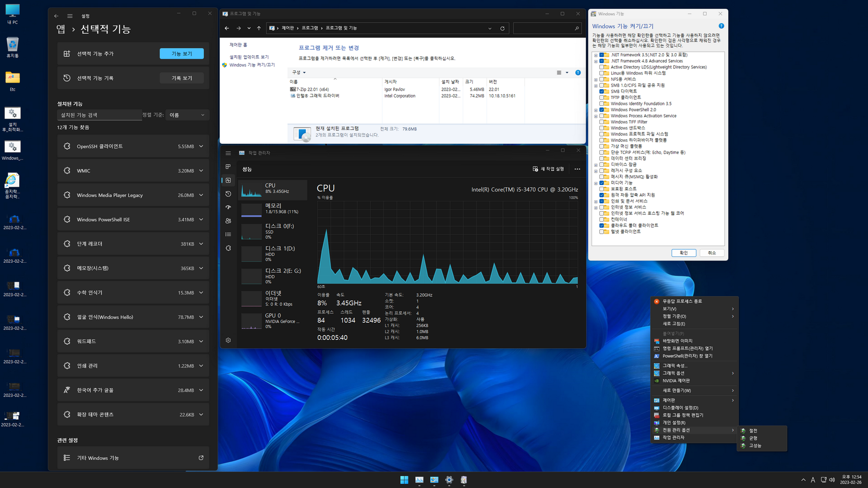Choose End unresponsive processes in context menu
Viewport: 868px width, 488px height.
[694, 301]
